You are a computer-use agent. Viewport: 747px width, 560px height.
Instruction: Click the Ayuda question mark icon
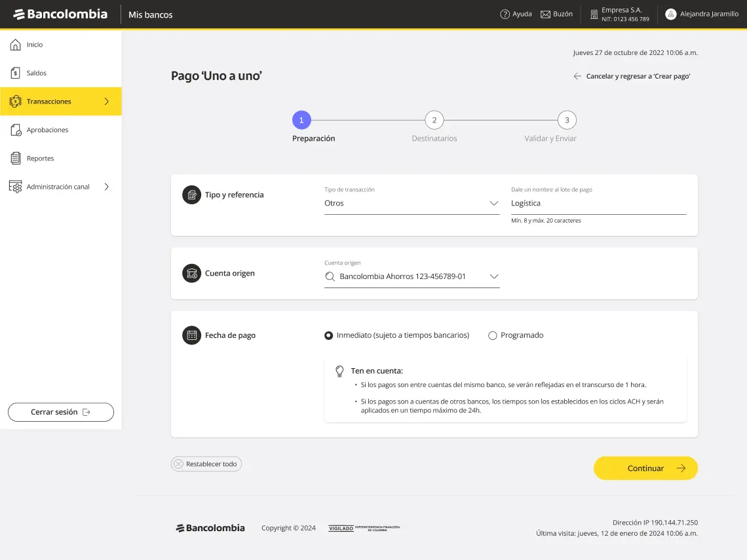tap(505, 14)
